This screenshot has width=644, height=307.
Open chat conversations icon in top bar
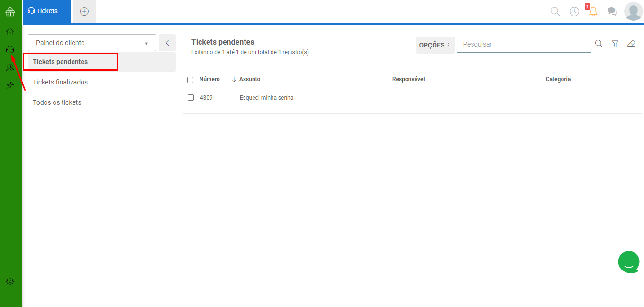(x=612, y=11)
